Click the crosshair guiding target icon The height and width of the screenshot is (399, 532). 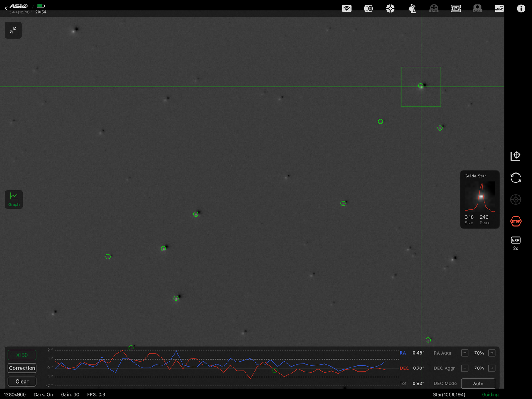[515, 199]
